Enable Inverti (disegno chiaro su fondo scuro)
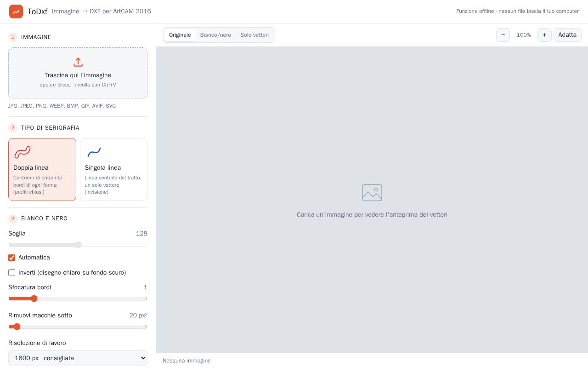Image resolution: width=588 pixels, height=368 pixels. [12, 273]
